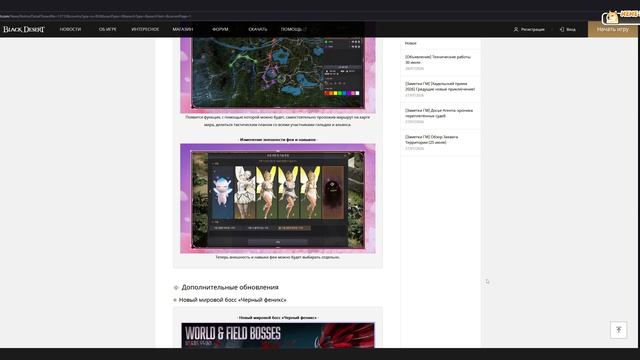Click the Регистрация link
640x360 pixels.
pos(529,29)
